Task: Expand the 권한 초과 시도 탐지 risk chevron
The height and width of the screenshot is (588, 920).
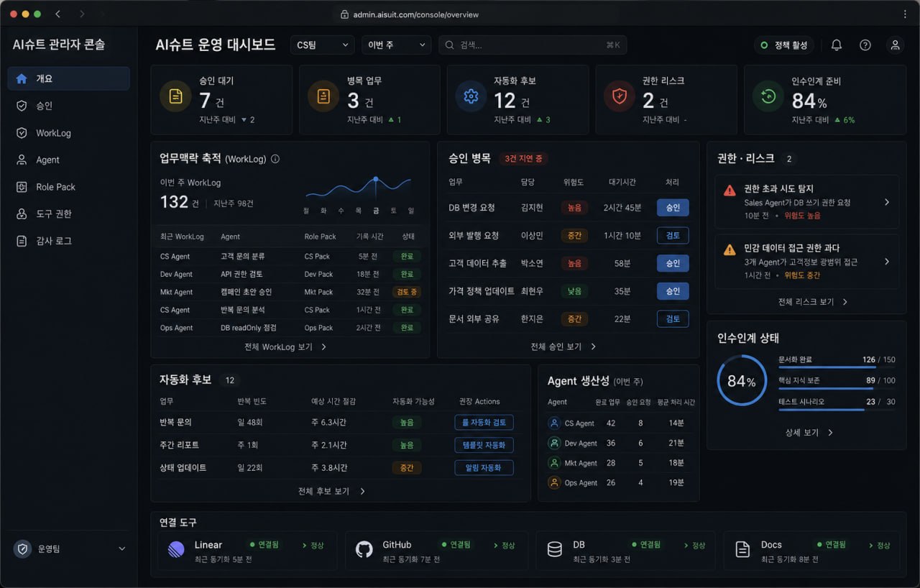Action: click(887, 202)
